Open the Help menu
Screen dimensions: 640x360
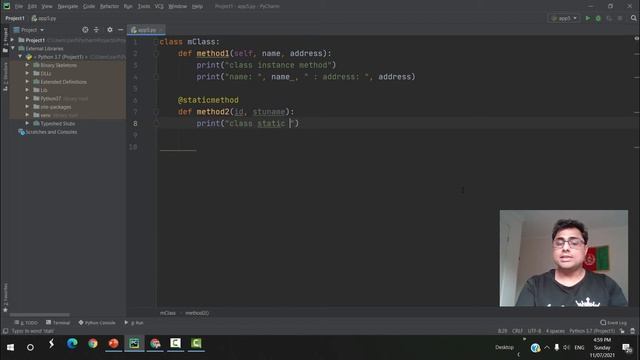[197, 7]
